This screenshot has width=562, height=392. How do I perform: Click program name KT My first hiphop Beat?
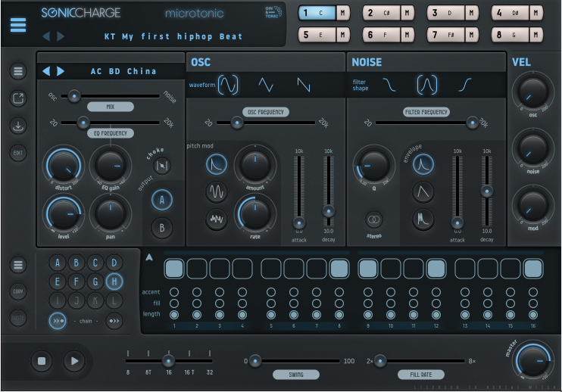pos(173,36)
